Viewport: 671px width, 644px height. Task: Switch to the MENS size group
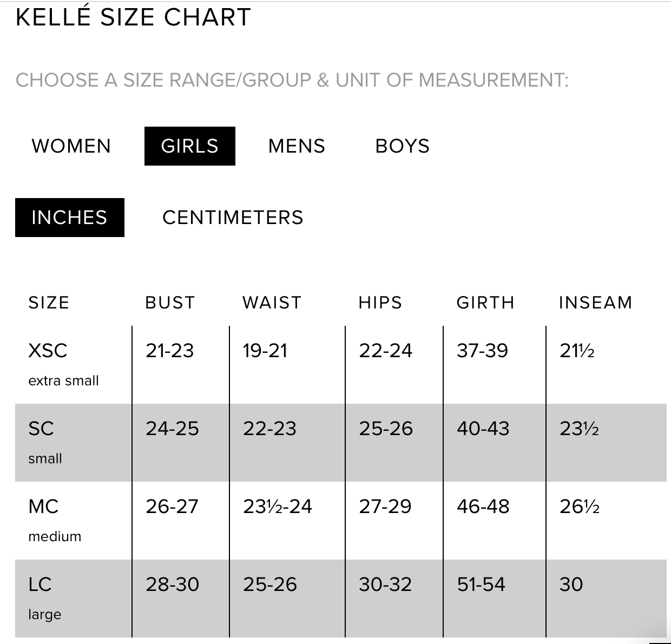297,146
